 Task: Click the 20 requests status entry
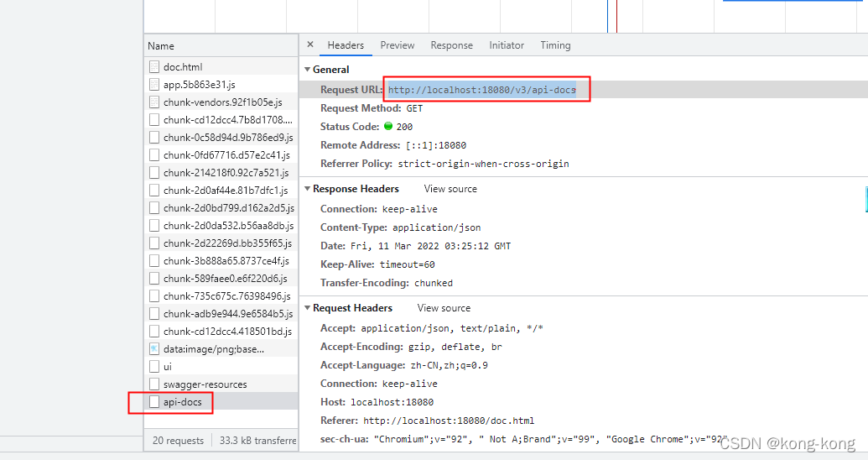coord(179,441)
